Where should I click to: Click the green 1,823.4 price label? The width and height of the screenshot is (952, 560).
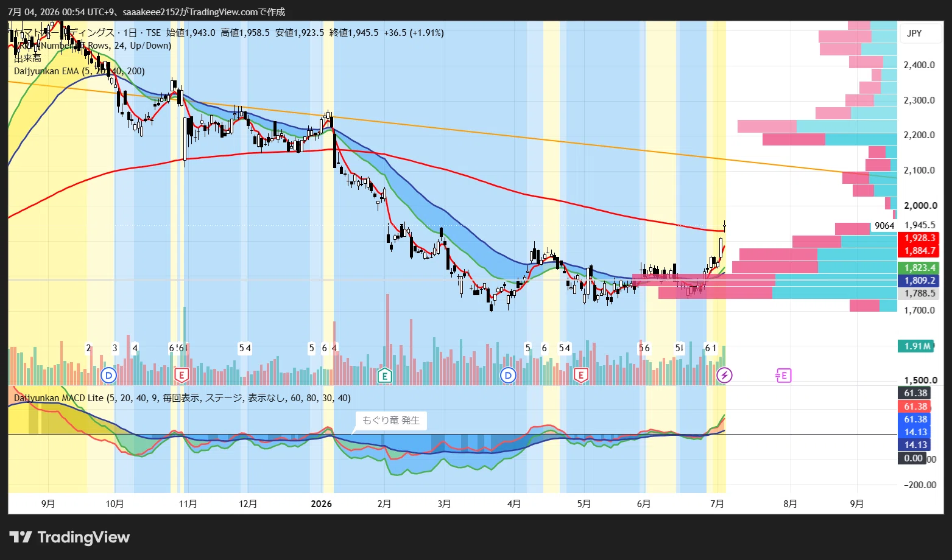click(919, 268)
